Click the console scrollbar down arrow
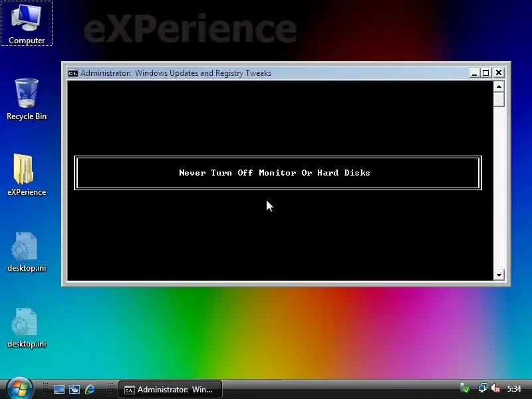Viewport: 532px width, 399px height. coord(499,275)
